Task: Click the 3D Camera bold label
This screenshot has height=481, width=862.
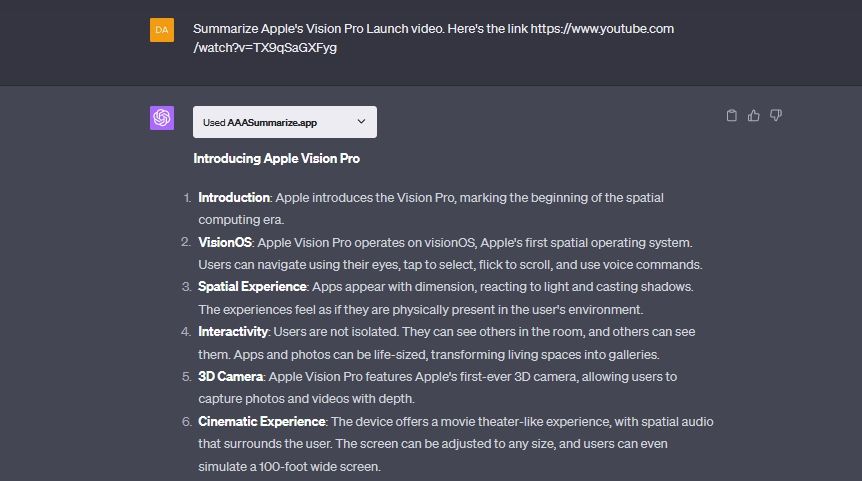Action: point(230,376)
